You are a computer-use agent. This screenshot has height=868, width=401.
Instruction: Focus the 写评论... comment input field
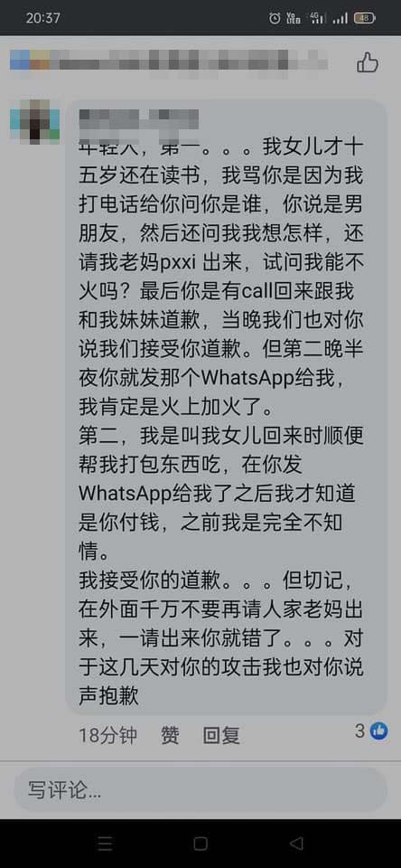click(200, 790)
